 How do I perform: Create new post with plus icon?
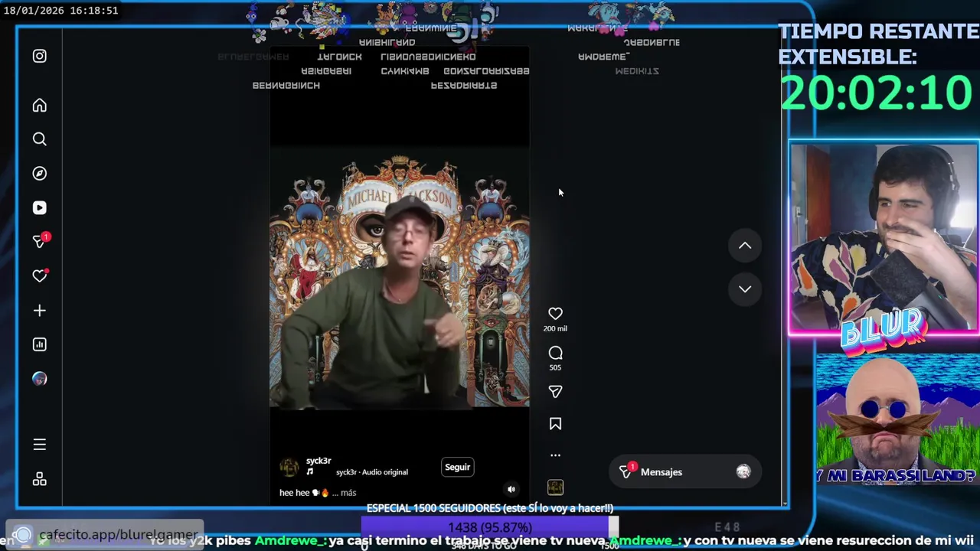(40, 310)
